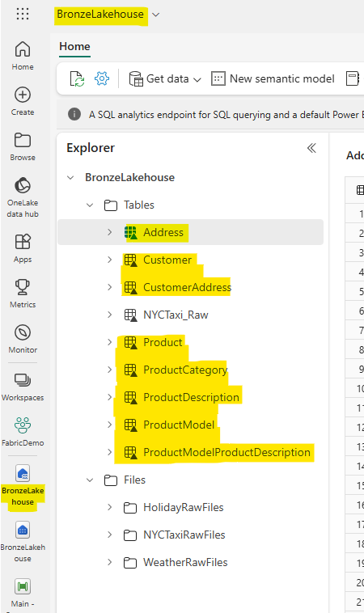Image resolution: width=364 pixels, height=613 pixels.
Task: Collapse the Tables node chevron
Action: pyautogui.click(x=90, y=205)
